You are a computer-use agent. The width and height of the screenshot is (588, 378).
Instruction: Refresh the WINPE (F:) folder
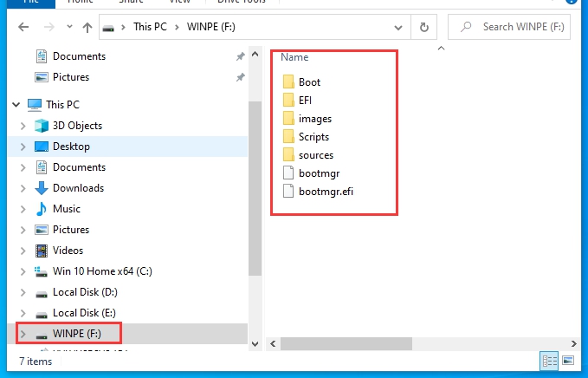click(x=424, y=27)
